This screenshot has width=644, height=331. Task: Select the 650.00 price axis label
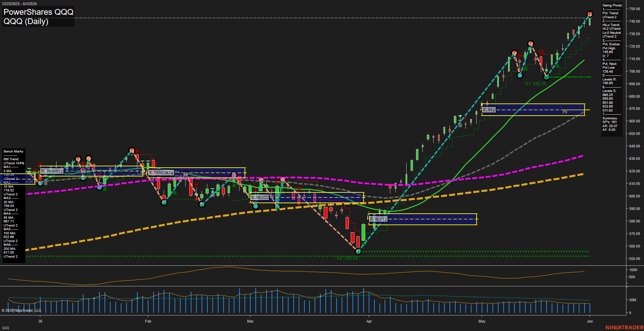tap(635, 134)
